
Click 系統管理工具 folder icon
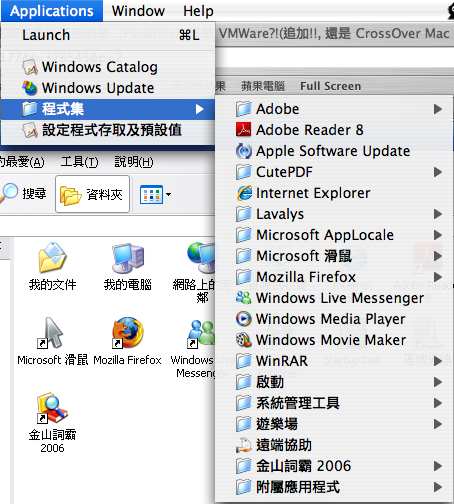243,403
